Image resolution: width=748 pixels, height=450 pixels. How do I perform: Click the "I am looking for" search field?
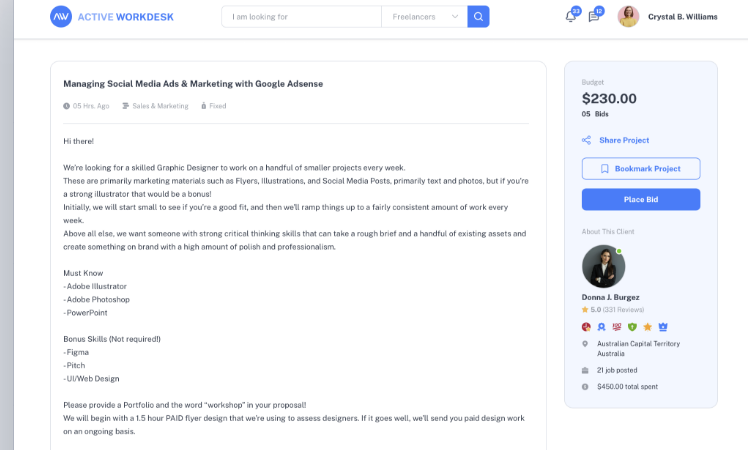click(x=301, y=17)
